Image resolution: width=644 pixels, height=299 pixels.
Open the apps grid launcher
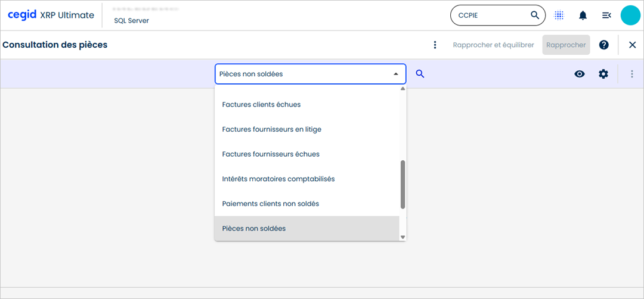pyautogui.click(x=559, y=15)
